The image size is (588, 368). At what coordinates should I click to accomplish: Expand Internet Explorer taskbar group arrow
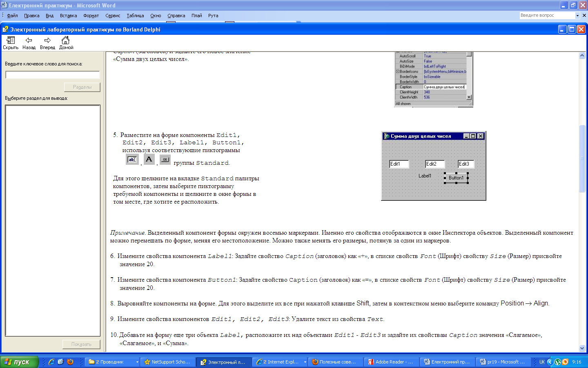(305, 362)
